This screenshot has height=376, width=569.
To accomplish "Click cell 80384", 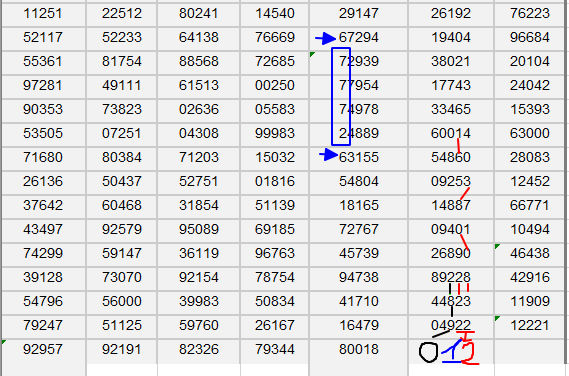I will click(x=122, y=158).
